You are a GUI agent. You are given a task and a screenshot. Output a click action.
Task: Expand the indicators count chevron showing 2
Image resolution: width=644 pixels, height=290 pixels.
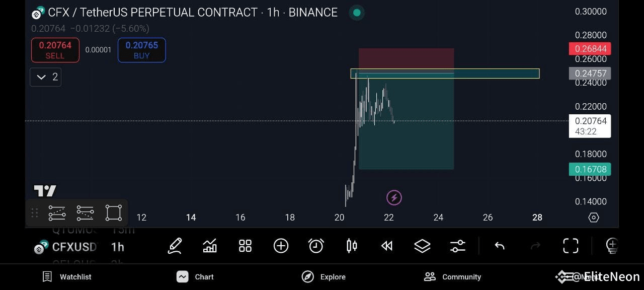tap(45, 77)
